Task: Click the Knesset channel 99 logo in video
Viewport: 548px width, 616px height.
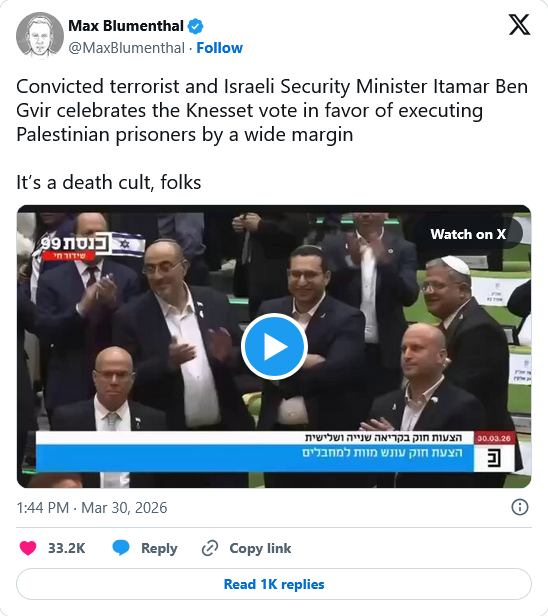Action: pyautogui.click(x=92, y=247)
